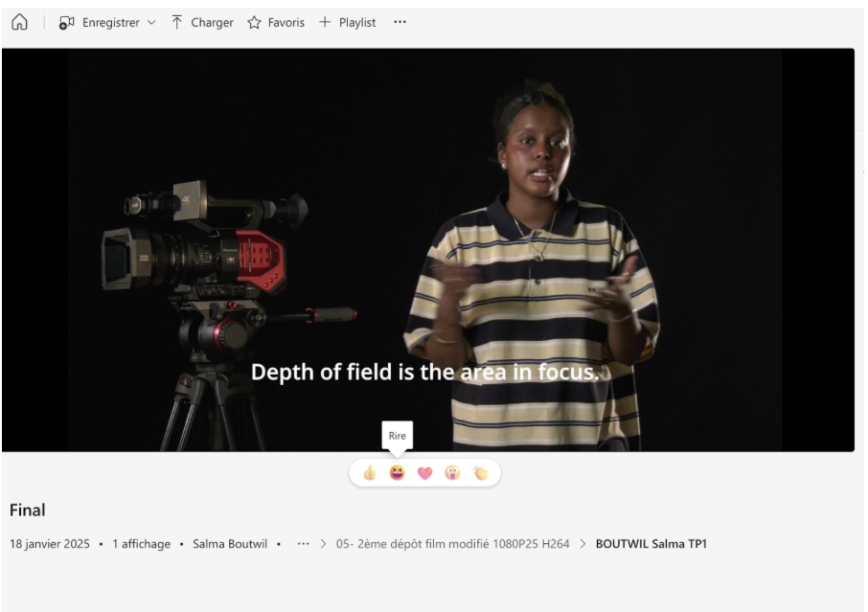The width and height of the screenshot is (868, 612).
Task: Click the video to play or pause
Action: (x=427, y=249)
